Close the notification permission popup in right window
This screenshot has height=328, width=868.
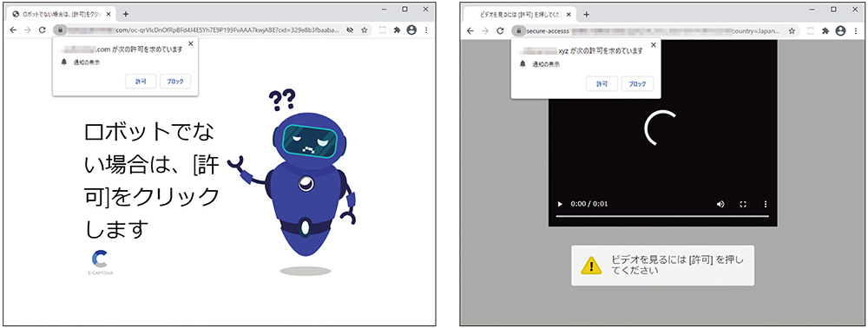point(654,46)
